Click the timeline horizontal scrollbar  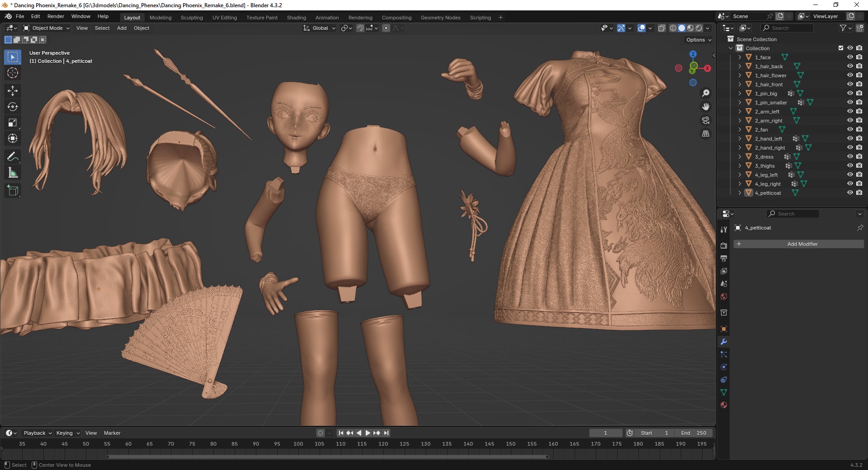click(327, 456)
